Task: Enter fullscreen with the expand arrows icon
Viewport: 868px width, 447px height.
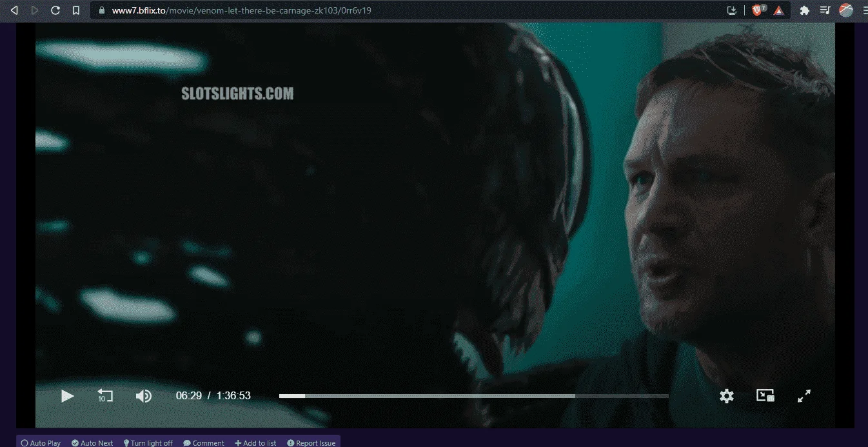Action: 804,396
